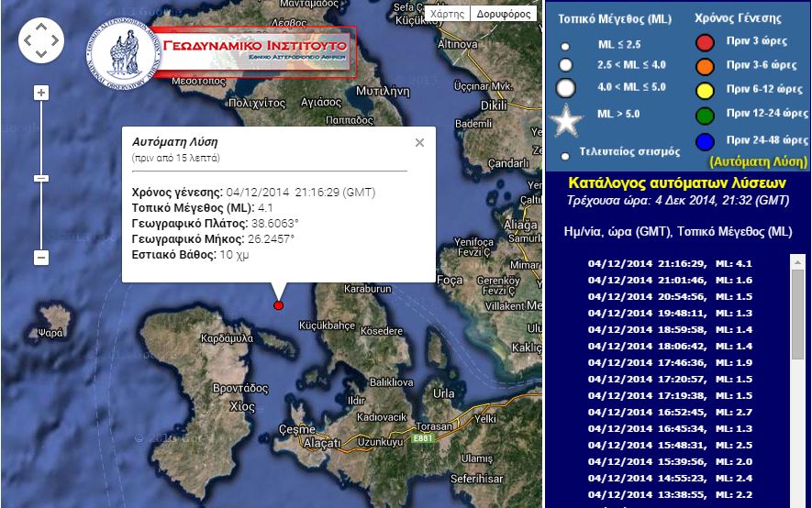Image resolution: width=812 pixels, height=508 pixels.
Task: Select the 21:16:29 ML: 4.1 catalog entry
Action: (x=670, y=263)
